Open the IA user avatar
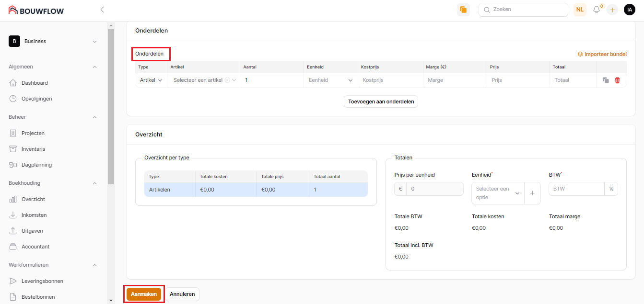Screen dimensions: 644x304 629,10
